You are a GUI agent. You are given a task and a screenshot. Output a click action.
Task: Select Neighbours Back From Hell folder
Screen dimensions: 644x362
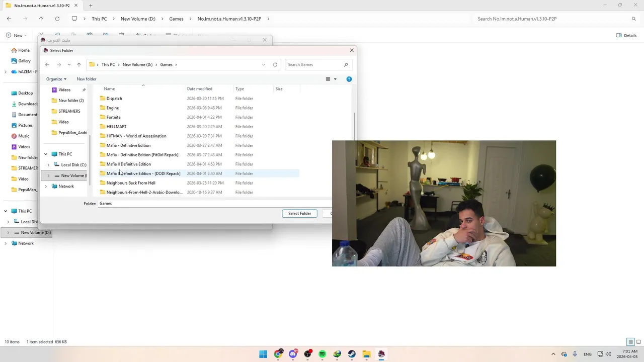131,183
